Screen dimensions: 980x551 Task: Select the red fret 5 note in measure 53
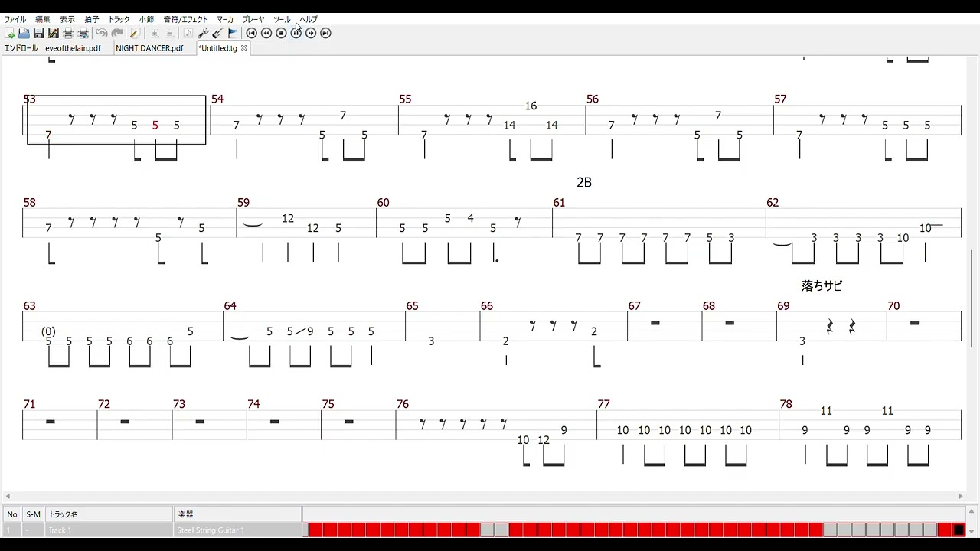pos(155,126)
